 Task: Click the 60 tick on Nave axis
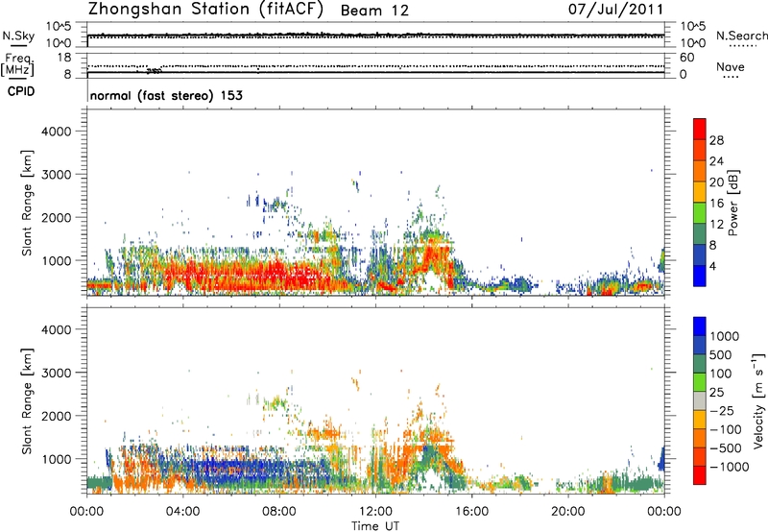[x=686, y=58]
